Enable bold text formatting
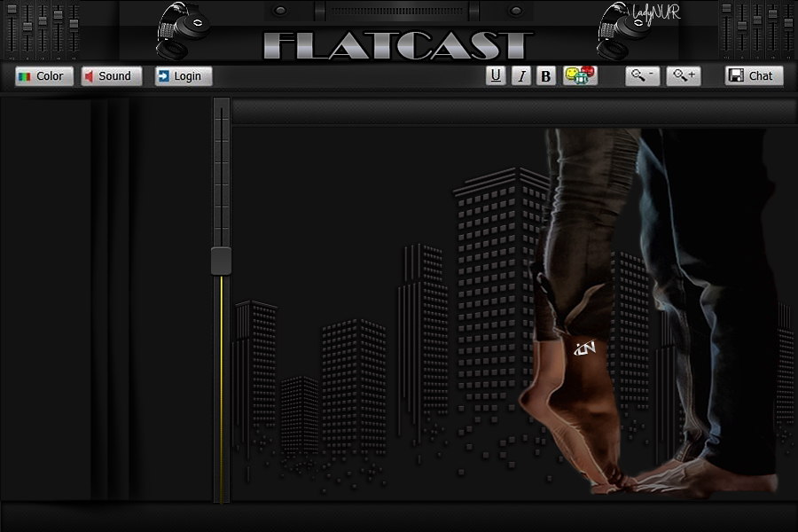 [546, 76]
